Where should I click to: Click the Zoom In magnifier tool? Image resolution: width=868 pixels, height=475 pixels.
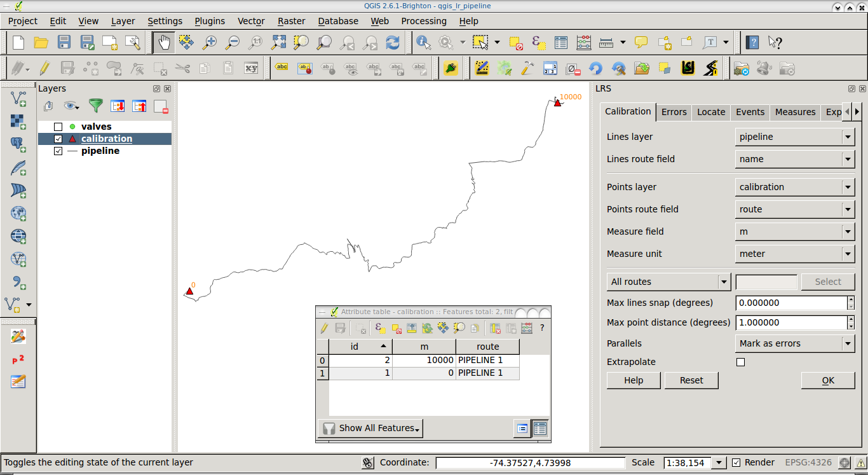pos(209,43)
